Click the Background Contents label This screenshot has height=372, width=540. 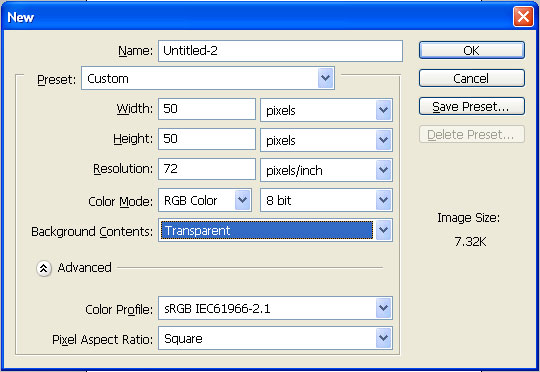(92, 231)
